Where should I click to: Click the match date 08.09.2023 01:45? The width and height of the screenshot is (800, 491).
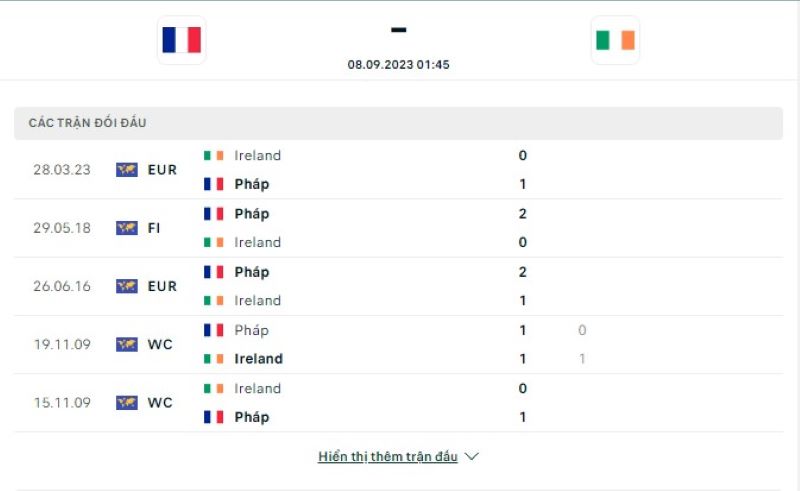coord(398,64)
